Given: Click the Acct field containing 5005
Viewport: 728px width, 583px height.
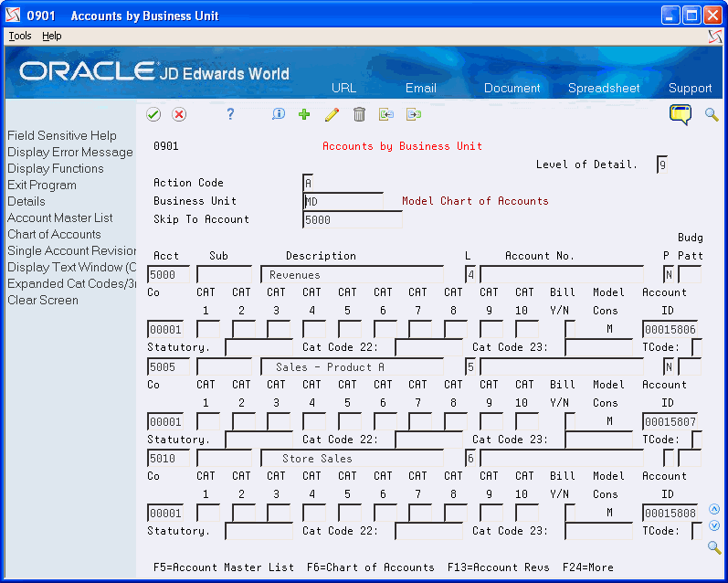Looking at the screenshot, I should tap(169, 367).
